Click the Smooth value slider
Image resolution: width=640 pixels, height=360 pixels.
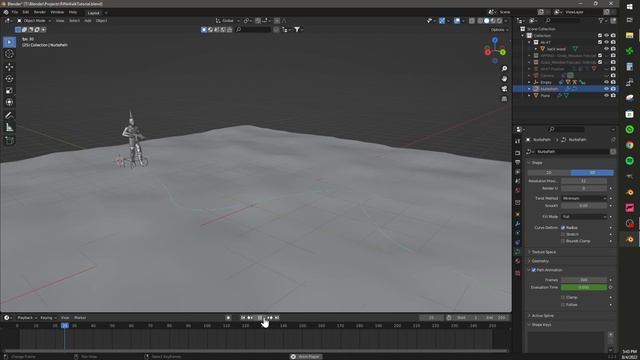(584, 206)
